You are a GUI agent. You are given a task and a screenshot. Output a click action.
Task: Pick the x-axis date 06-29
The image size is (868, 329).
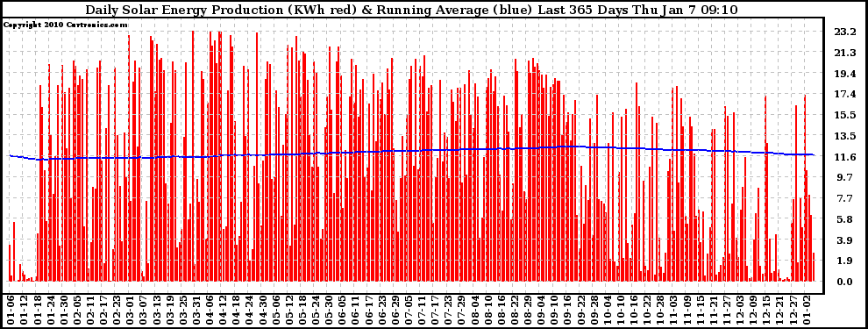pyautogui.click(x=396, y=310)
